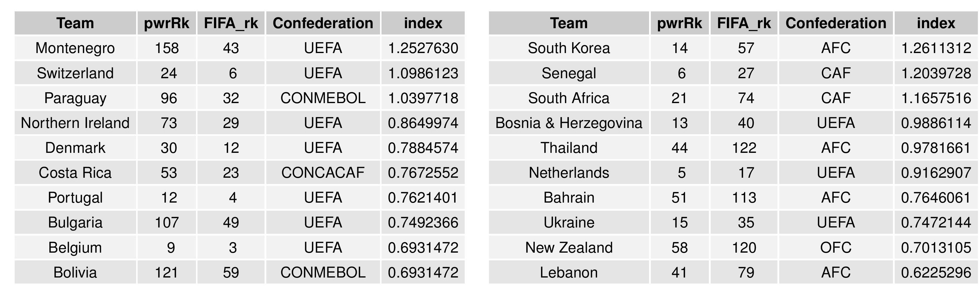This screenshot has height=294, width=980.
Task: Select the CONCACAF confederation cell
Action: coord(323,173)
